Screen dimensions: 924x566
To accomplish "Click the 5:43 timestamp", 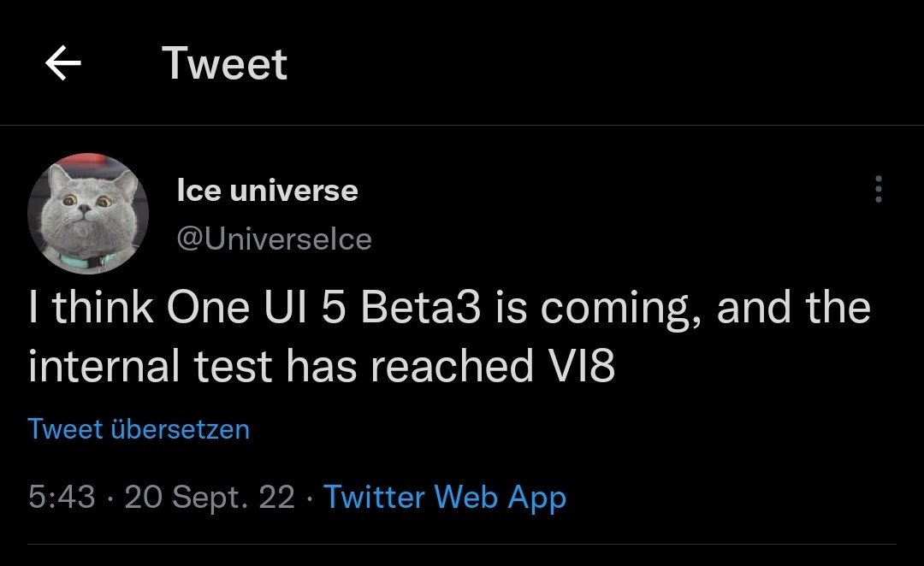I will coord(62,497).
